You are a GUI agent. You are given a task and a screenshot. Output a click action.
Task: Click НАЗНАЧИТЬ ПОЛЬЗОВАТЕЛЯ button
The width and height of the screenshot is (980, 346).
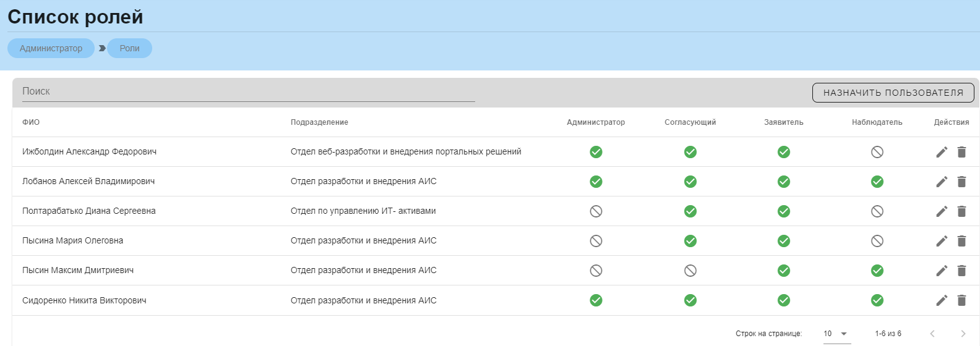tap(893, 93)
